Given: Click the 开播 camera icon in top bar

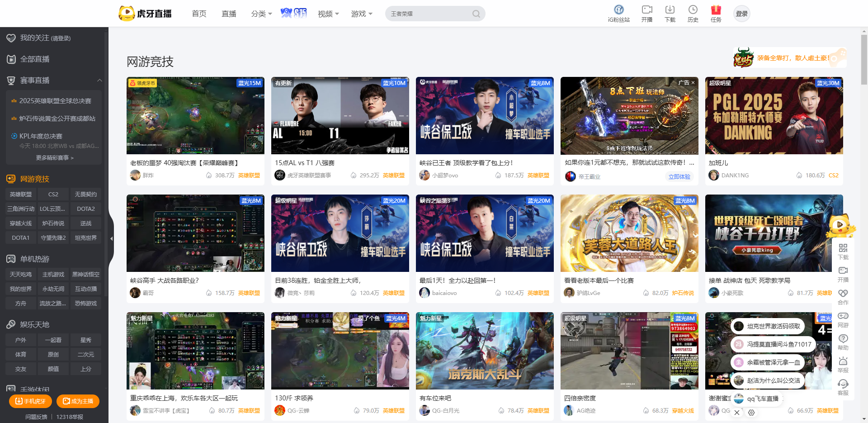Looking at the screenshot, I should pos(646,10).
